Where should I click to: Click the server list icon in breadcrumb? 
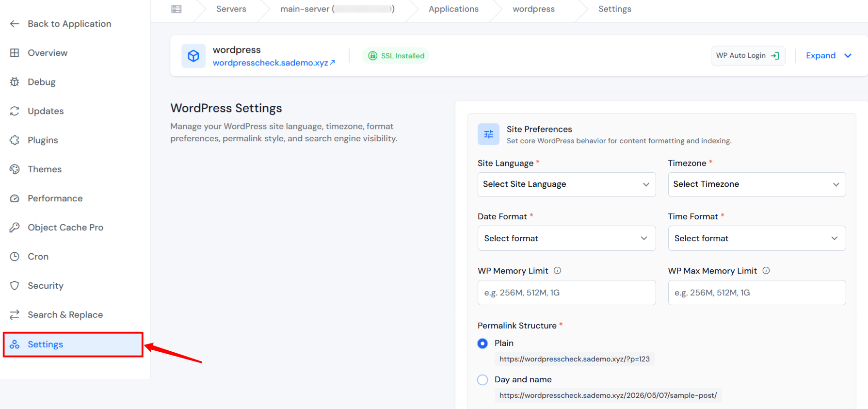pos(177,9)
